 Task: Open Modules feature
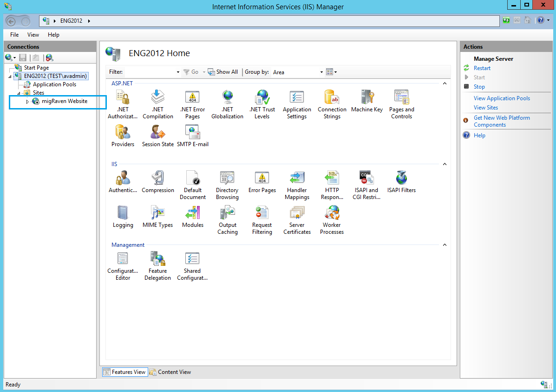click(x=193, y=216)
